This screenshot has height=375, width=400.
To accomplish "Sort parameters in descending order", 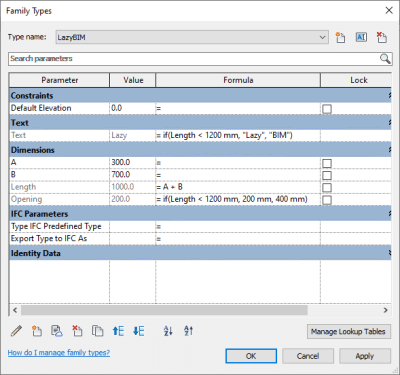I will [x=188, y=331].
